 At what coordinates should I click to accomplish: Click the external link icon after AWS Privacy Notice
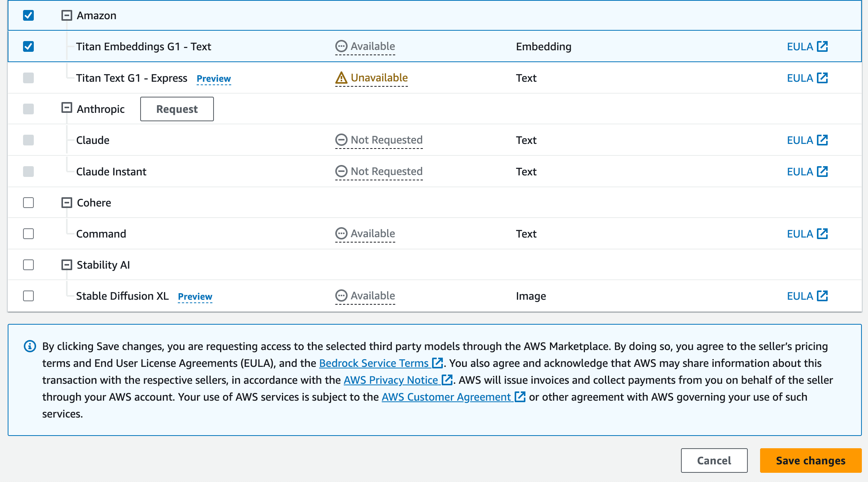coord(447,380)
